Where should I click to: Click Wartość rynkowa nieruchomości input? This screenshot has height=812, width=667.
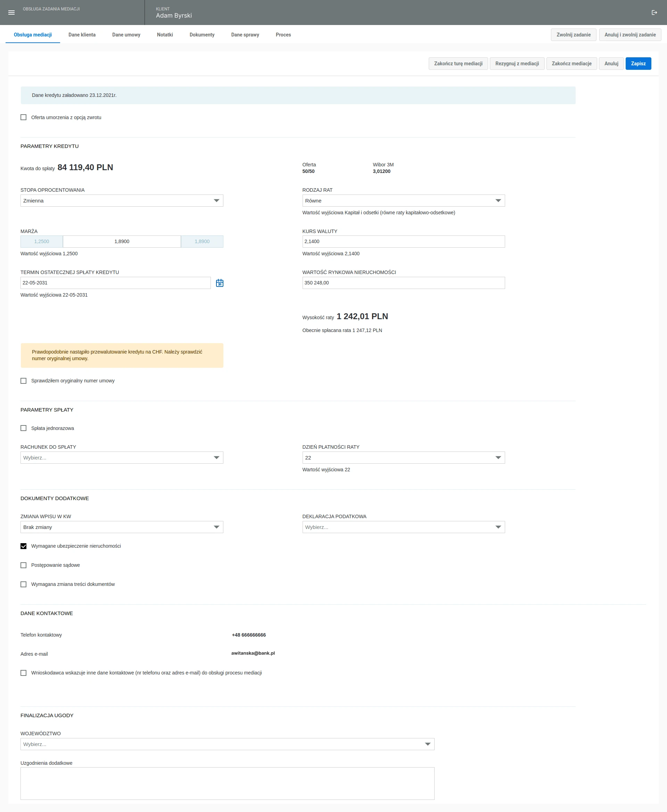[403, 283]
